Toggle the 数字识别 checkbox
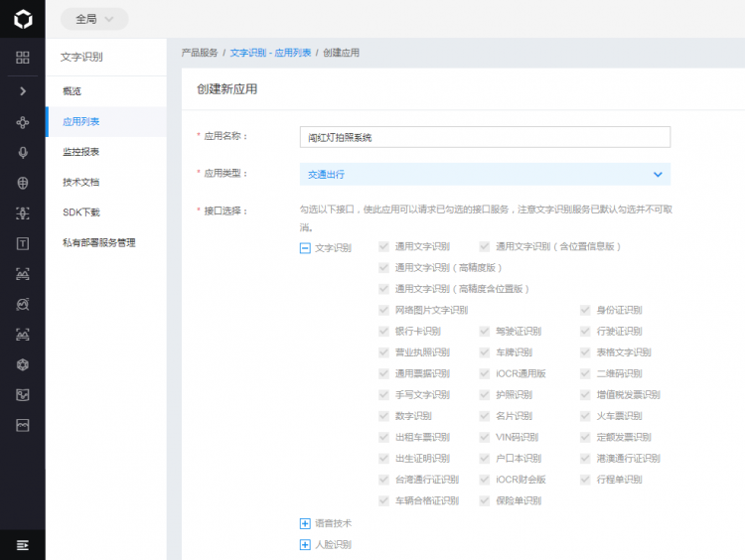The height and width of the screenshot is (560, 745). pyautogui.click(x=383, y=416)
